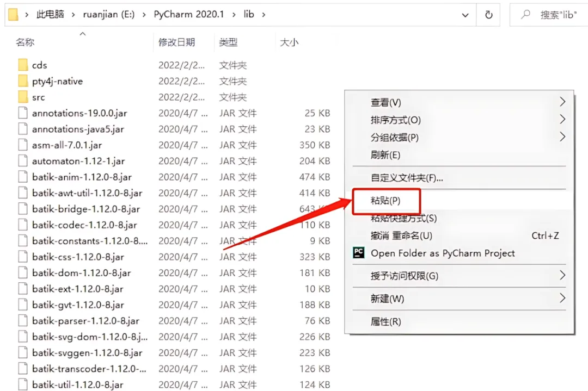
Task: Sort files by 名称 column header
Action: [25, 42]
